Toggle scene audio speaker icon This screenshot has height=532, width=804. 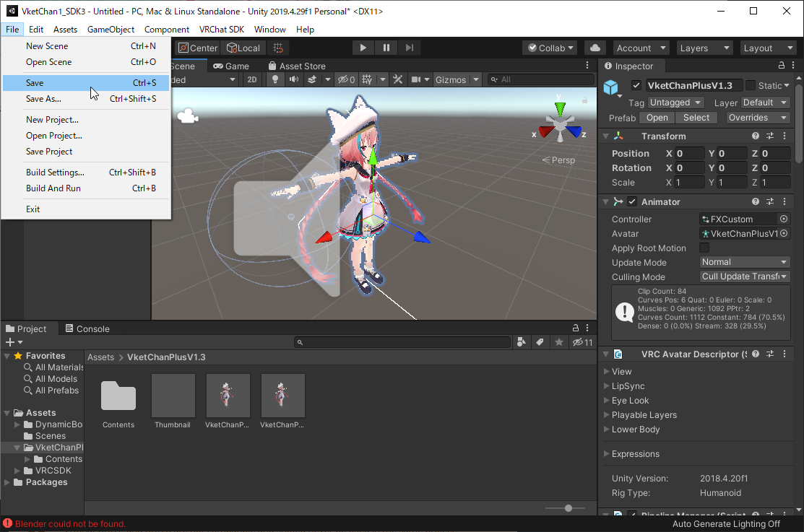(x=293, y=79)
